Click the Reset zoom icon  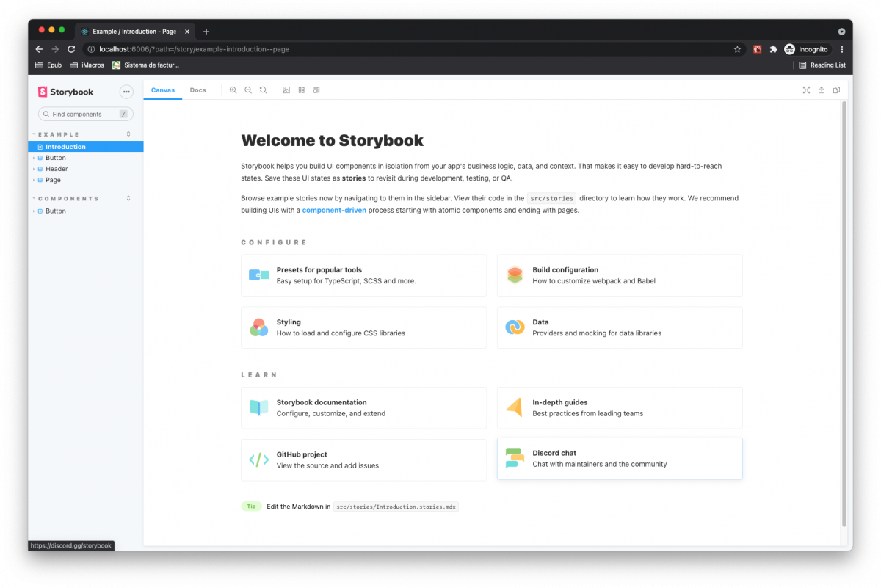[263, 90]
